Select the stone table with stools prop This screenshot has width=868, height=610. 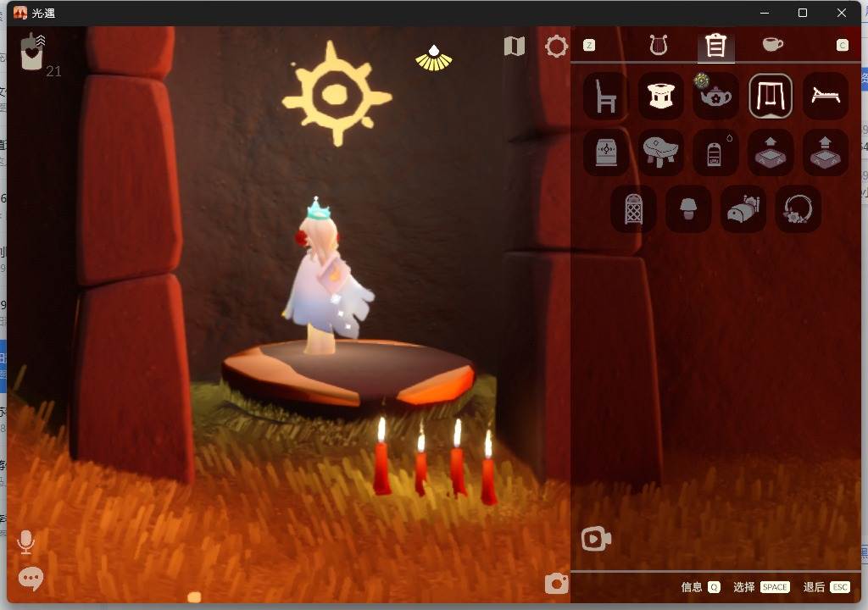pos(660,152)
